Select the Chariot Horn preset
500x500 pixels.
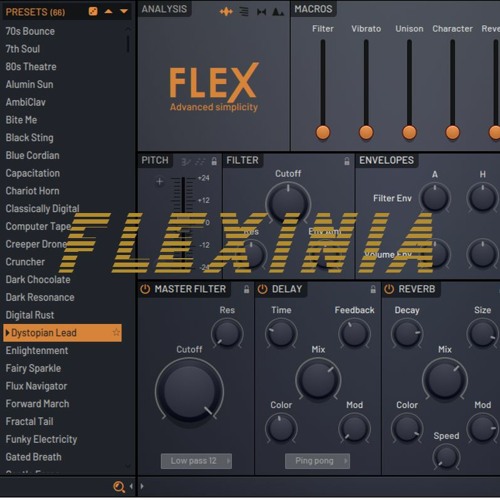point(33,191)
